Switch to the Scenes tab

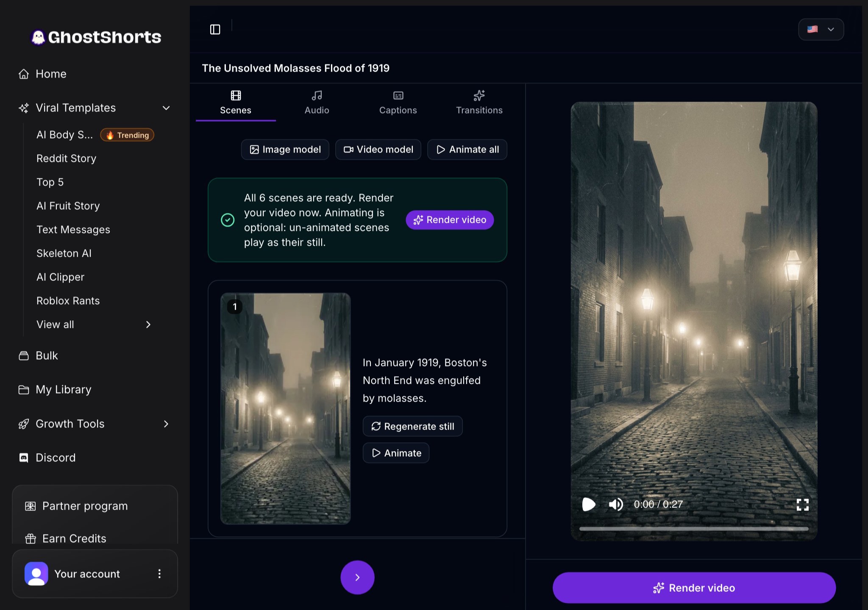tap(236, 103)
